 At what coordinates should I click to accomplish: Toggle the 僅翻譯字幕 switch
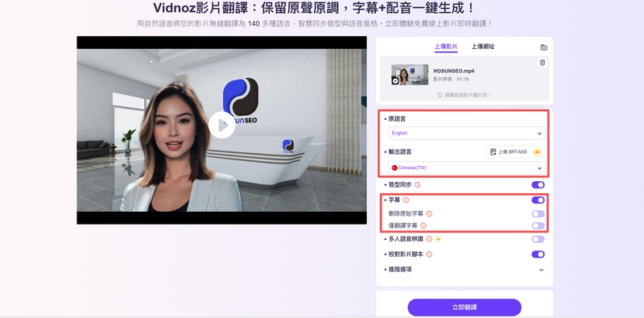tap(538, 225)
